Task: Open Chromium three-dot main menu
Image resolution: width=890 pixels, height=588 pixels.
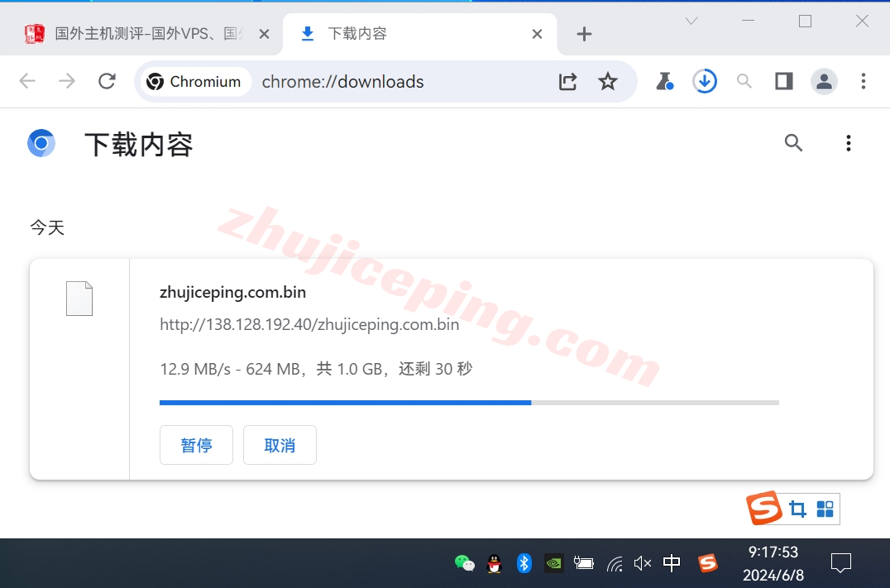Action: 864,81
